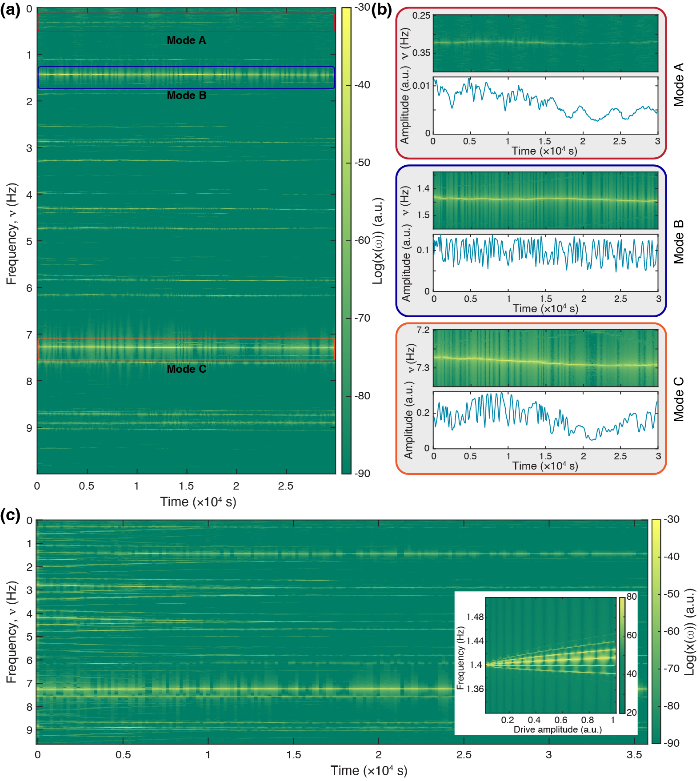Click the "Frequency, ν (Hz)" axis label of panel (a)
The height and width of the screenshot is (781, 700).
[x=12, y=233]
